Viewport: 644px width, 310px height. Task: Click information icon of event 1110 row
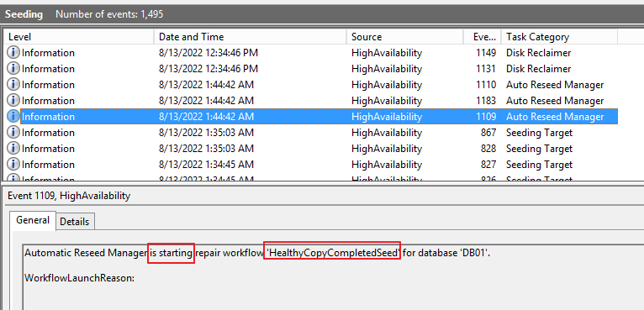[13, 85]
